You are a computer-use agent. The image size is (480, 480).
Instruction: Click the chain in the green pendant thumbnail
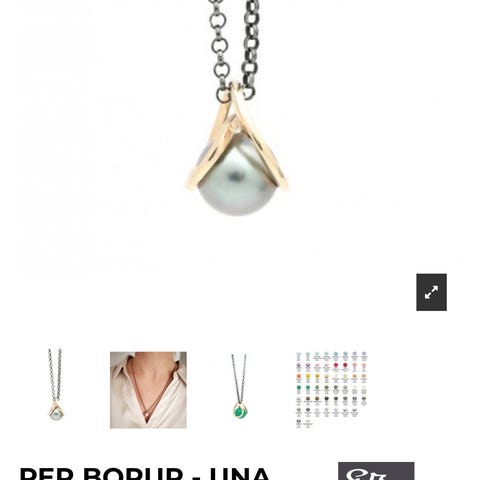[239, 378]
